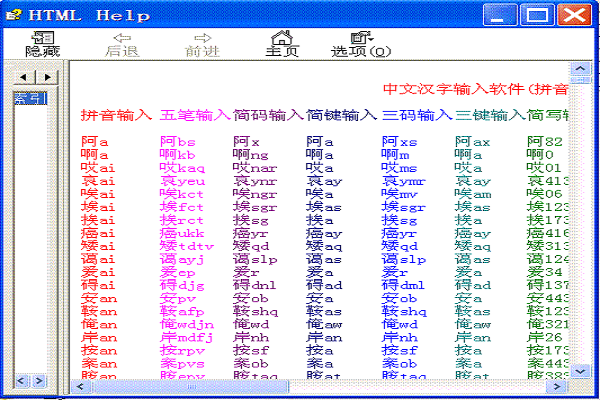This screenshot has width=600, height=400.
Task: Go to 主页 (Home) page
Action: pyautogui.click(x=282, y=44)
